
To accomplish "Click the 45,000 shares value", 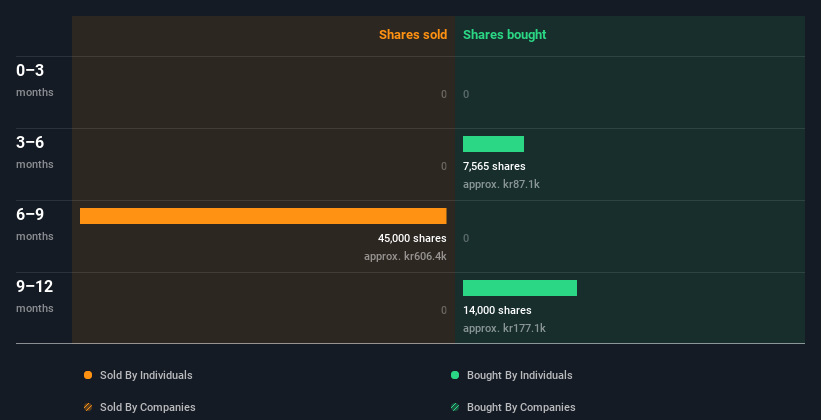I will click(x=412, y=238).
